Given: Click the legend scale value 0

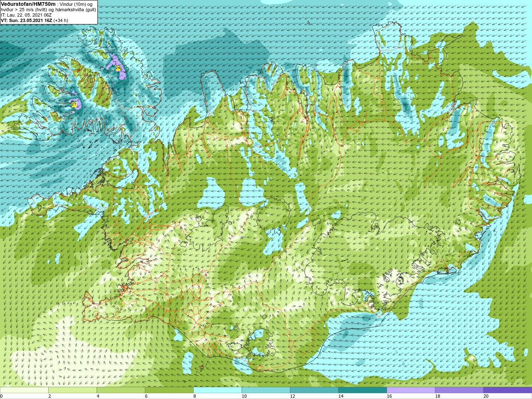Looking at the screenshot, I should [x=2, y=396].
